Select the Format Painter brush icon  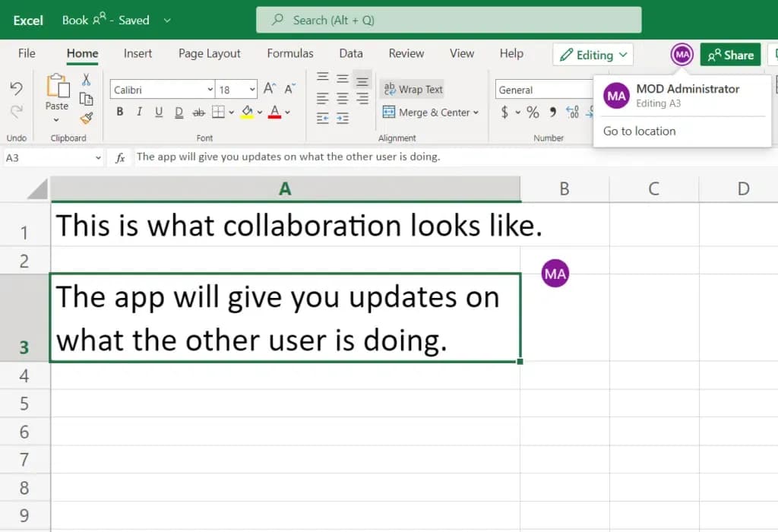86,118
